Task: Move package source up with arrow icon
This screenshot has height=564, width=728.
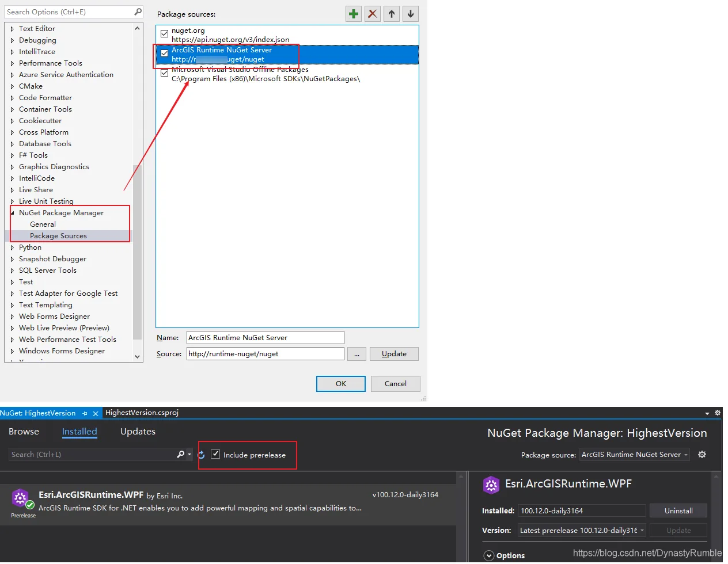Action: 392,14
